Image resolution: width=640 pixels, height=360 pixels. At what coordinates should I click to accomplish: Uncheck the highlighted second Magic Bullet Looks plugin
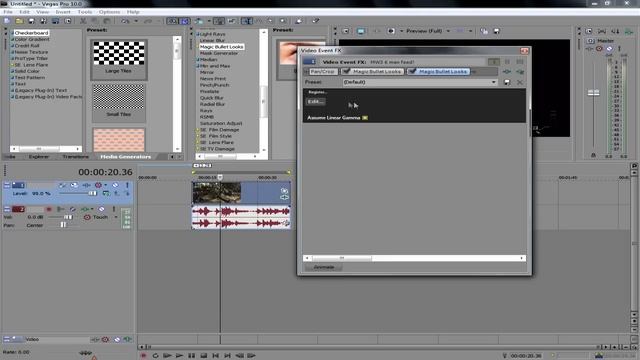[x=412, y=71]
